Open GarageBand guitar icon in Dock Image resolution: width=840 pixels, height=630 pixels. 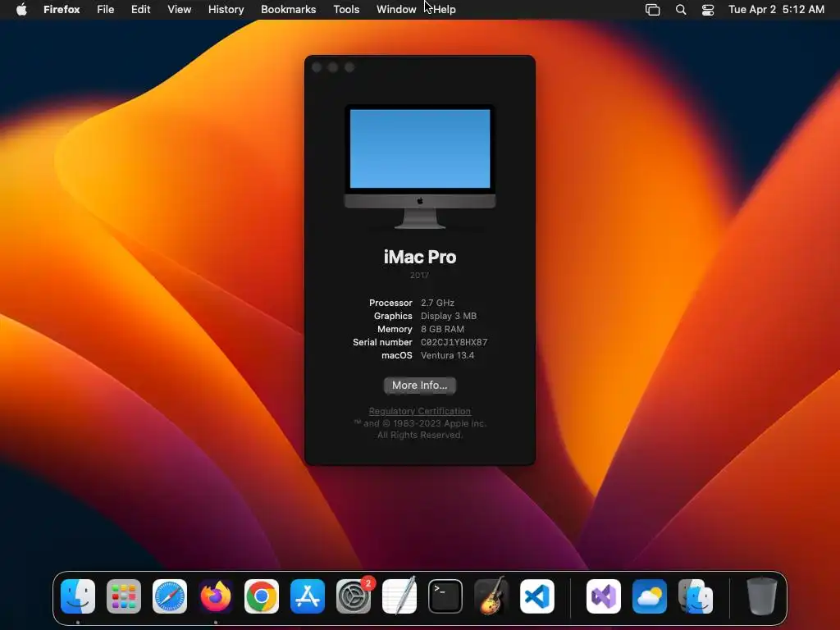[x=491, y=596]
